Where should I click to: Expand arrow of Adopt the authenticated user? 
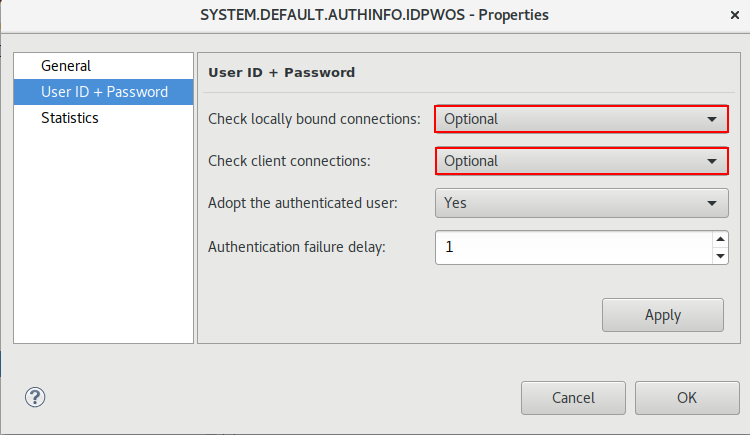coord(712,203)
